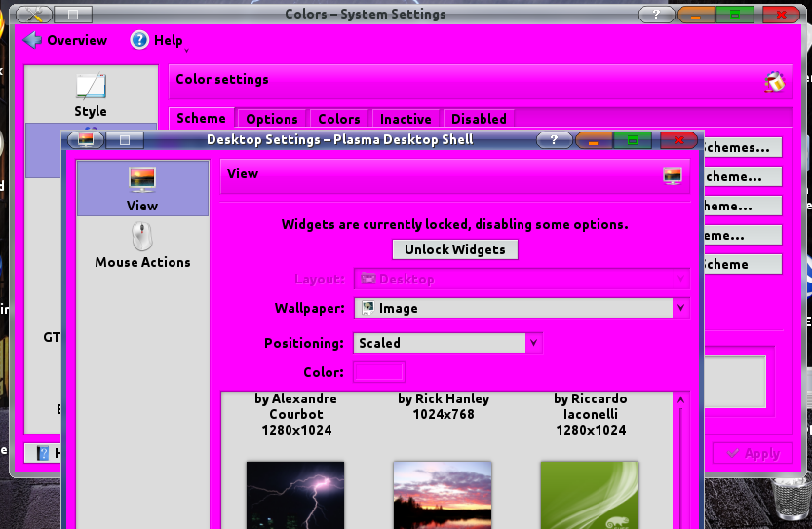Switch to the Scheme tab
Viewport: 812px width, 529px height.
point(202,119)
